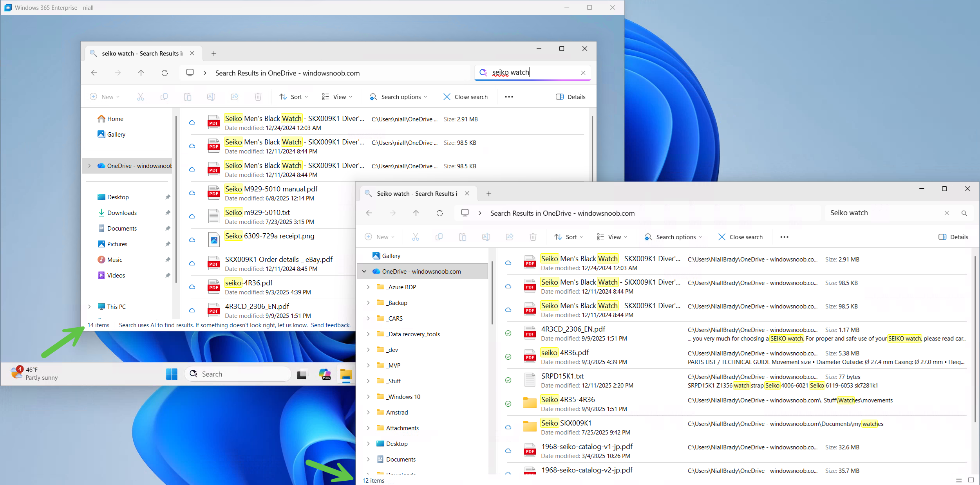This screenshot has width=980, height=485.
Task: Open the Search options dropdown in front window
Action: pyautogui.click(x=673, y=237)
